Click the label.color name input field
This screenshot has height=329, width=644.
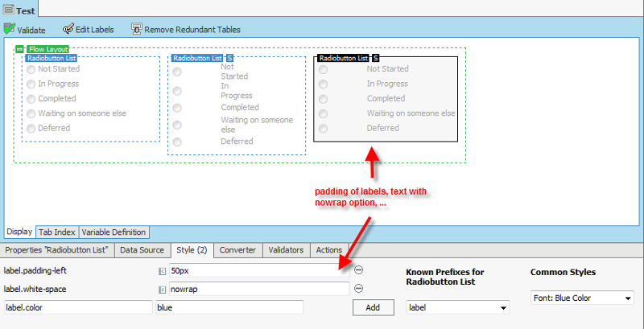click(x=77, y=307)
